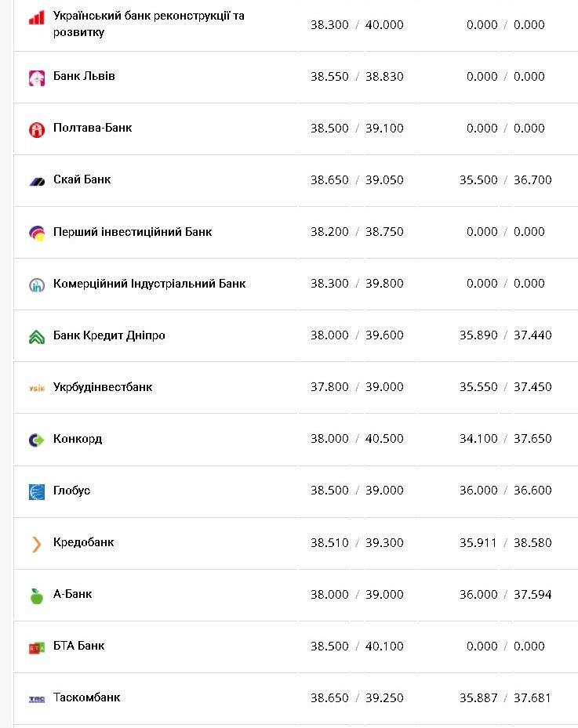Screen dimensions: 578x728
Task: Open the Укрбудінвестбанк bank name link
Action: pos(103,387)
